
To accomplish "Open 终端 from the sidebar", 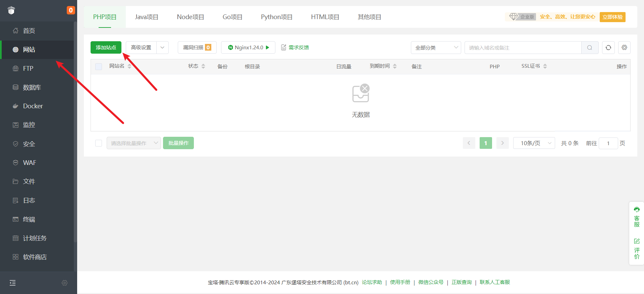I will [x=37, y=219].
